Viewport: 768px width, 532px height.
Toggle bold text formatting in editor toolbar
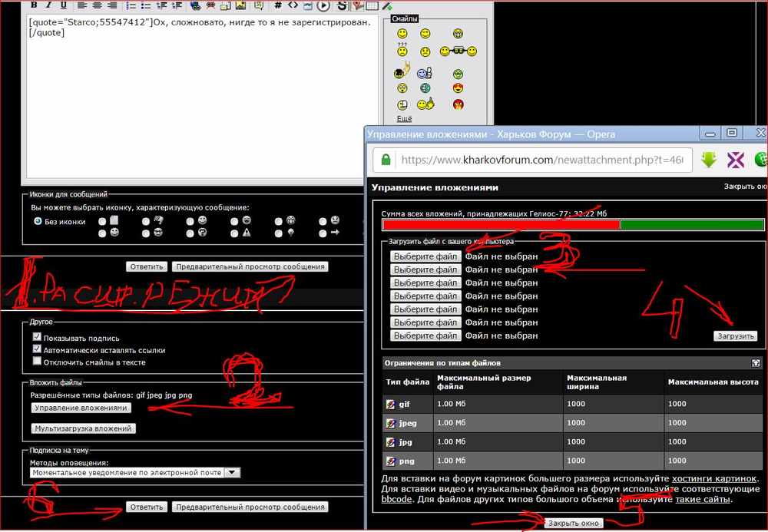34,5
